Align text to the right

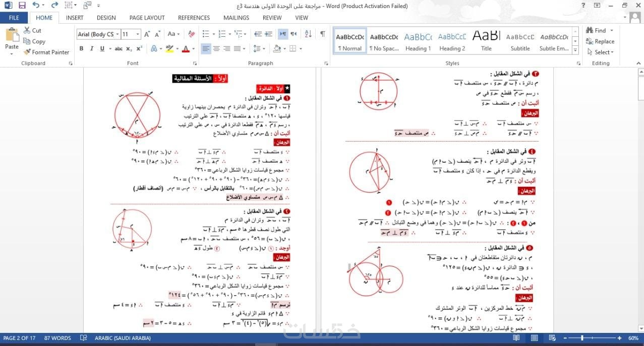pyautogui.click(x=227, y=49)
